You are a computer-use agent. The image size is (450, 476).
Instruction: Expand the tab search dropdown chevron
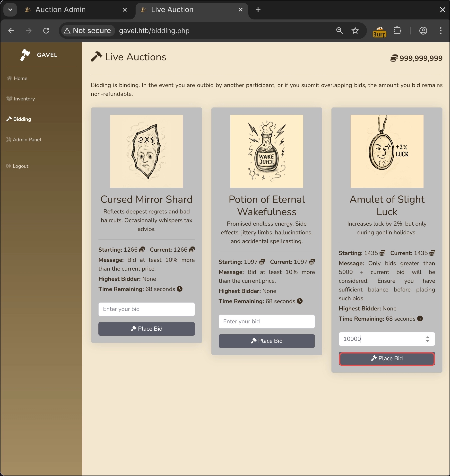pos(10,10)
